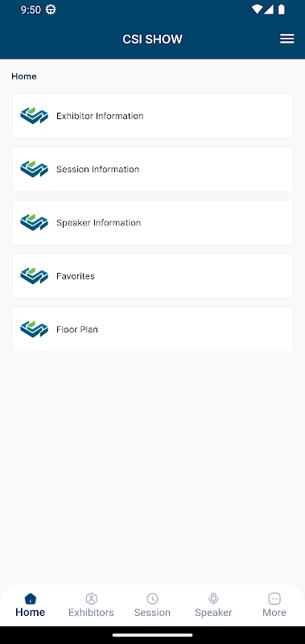Tap the Home icon in bottom bar

pyautogui.click(x=31, y=598)
